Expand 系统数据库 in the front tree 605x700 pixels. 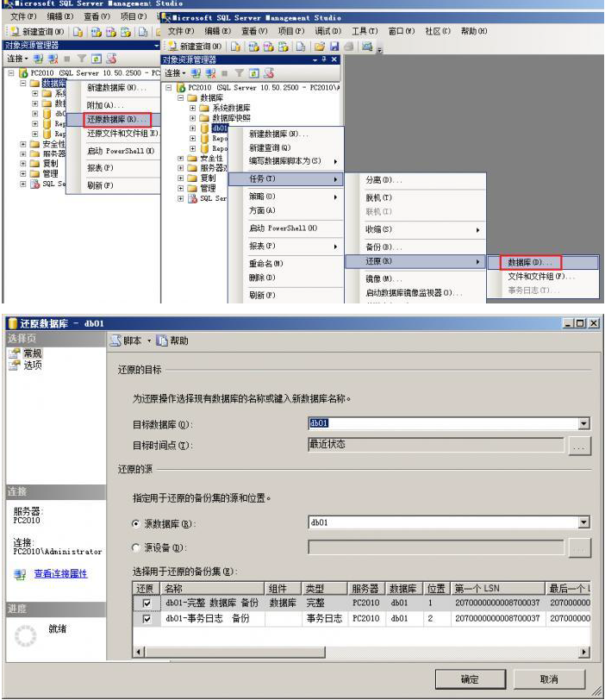pos(192,108)
